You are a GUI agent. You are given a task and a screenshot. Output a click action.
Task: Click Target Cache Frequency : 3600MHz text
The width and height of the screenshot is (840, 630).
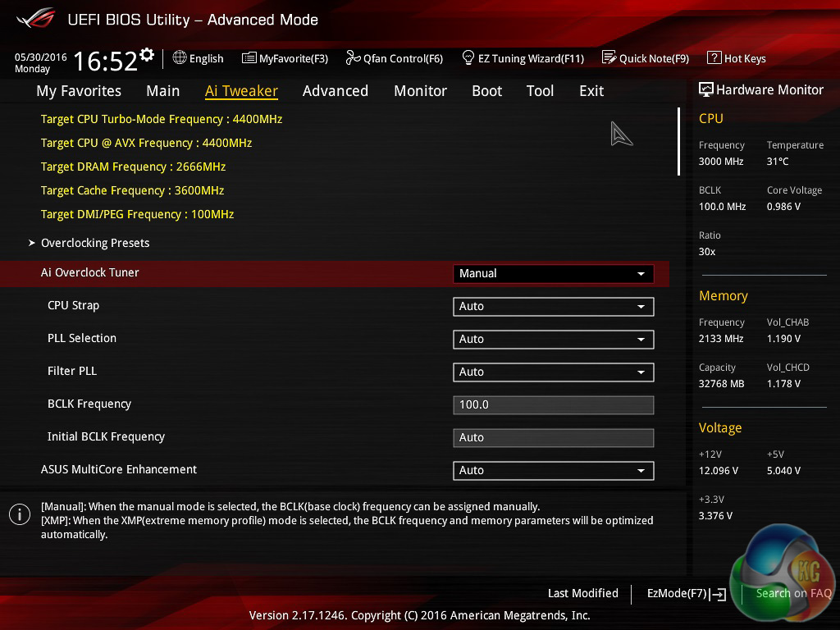pyautogui.click(x=132, y=190)
